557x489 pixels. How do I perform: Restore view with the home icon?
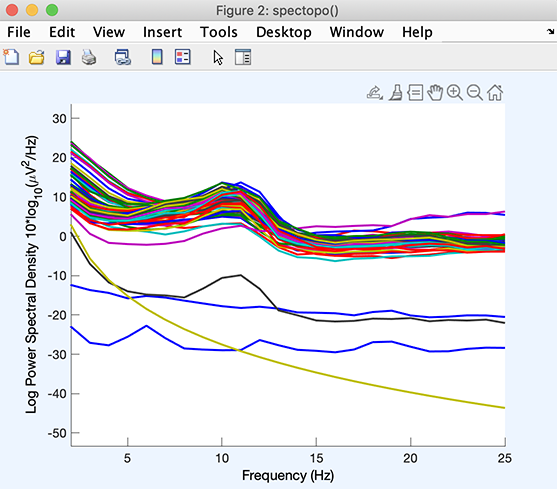(495, 93)
